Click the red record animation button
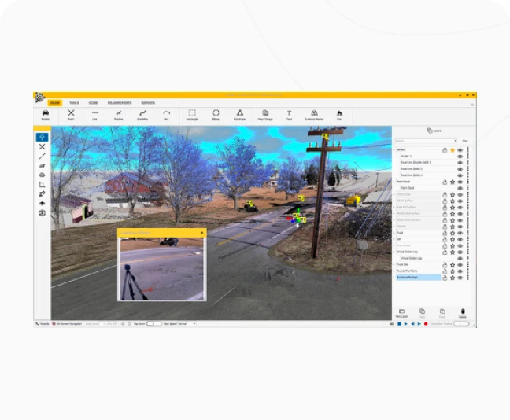The height and width of the screenshot is (420, 510). (x=426, y=324)
